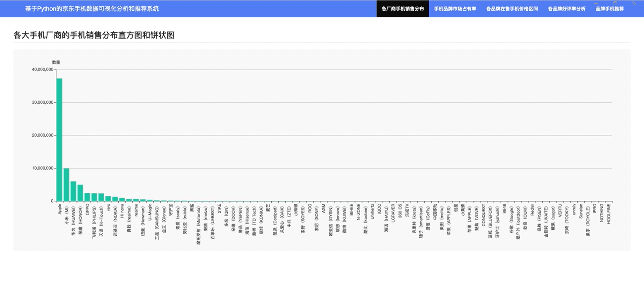Click the N-ZONE x-axis label

[358, 212]
